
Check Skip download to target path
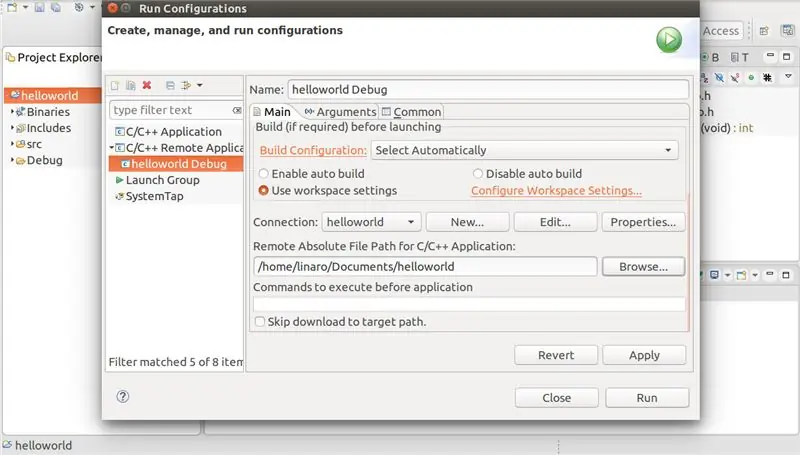(260, 321)
